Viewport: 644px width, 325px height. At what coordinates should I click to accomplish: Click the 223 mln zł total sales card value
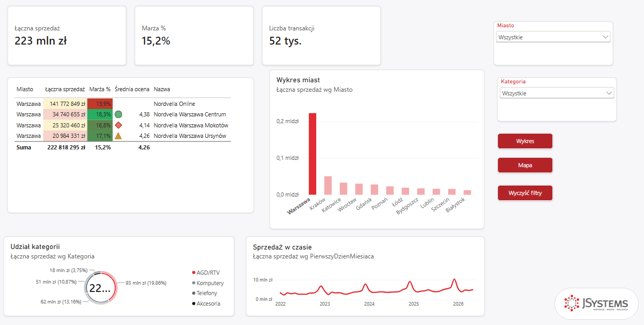coord(40,40)
